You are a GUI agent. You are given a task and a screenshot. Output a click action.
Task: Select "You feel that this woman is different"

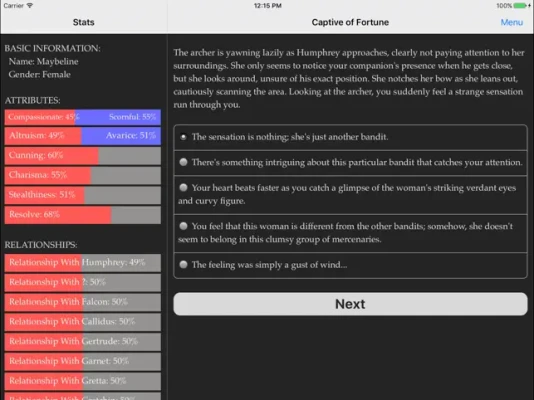[350, 233]
